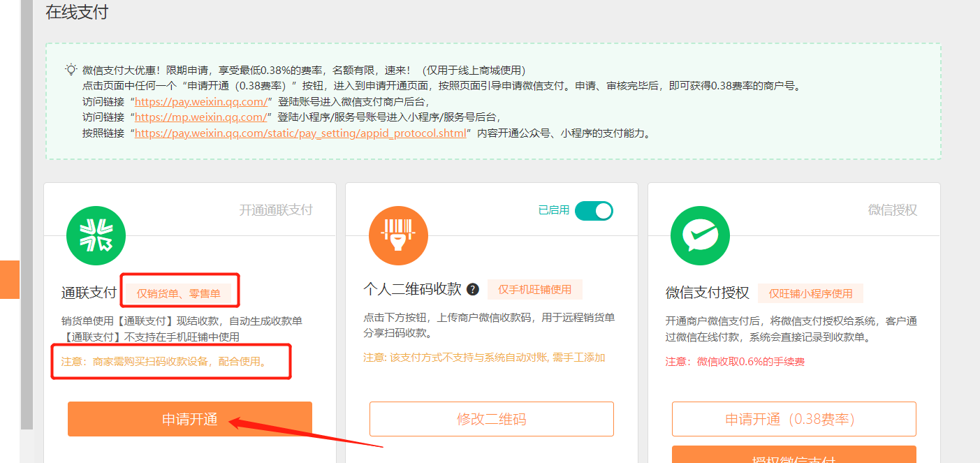Click the 注意：商家需购买扫码收款设备 note
The image size is (980, 463).
[x=166, y=362]
